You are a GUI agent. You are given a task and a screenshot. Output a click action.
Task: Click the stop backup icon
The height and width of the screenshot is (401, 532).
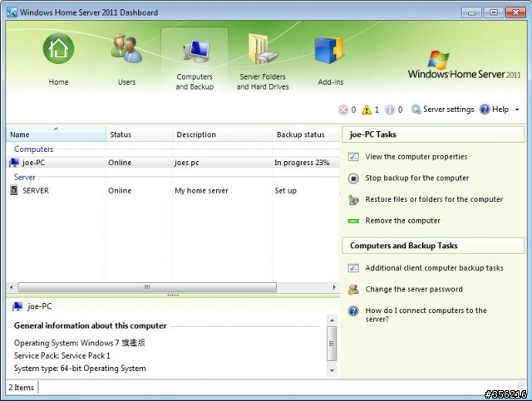coord(353,178)
